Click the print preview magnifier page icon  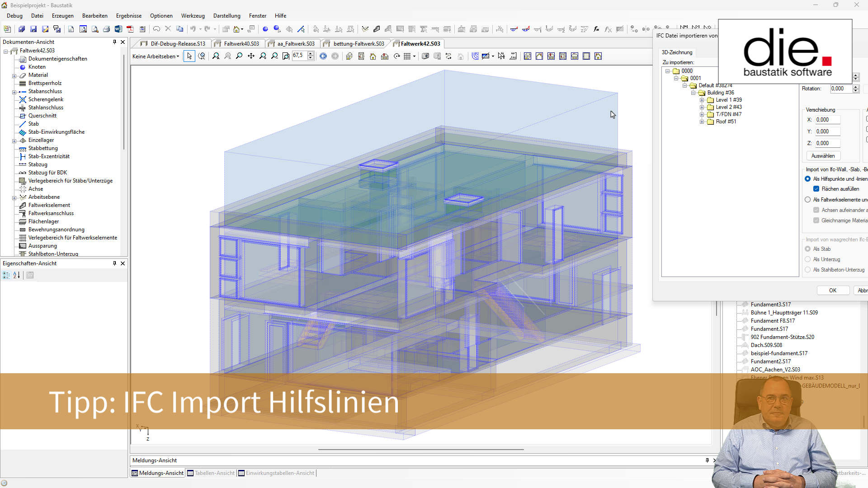coord(95,29)
